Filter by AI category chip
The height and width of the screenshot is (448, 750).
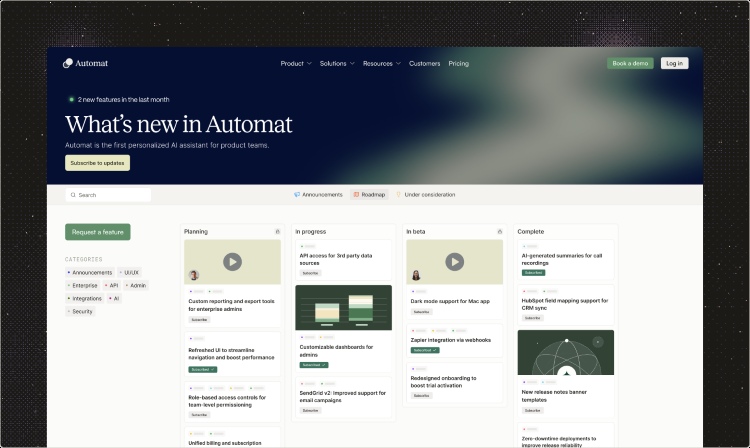click(x=114, y=298)
